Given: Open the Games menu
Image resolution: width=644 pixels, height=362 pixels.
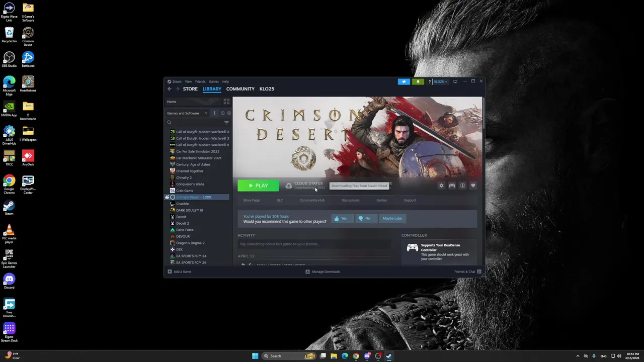Looking at the screenshot, I should point(214,81).
